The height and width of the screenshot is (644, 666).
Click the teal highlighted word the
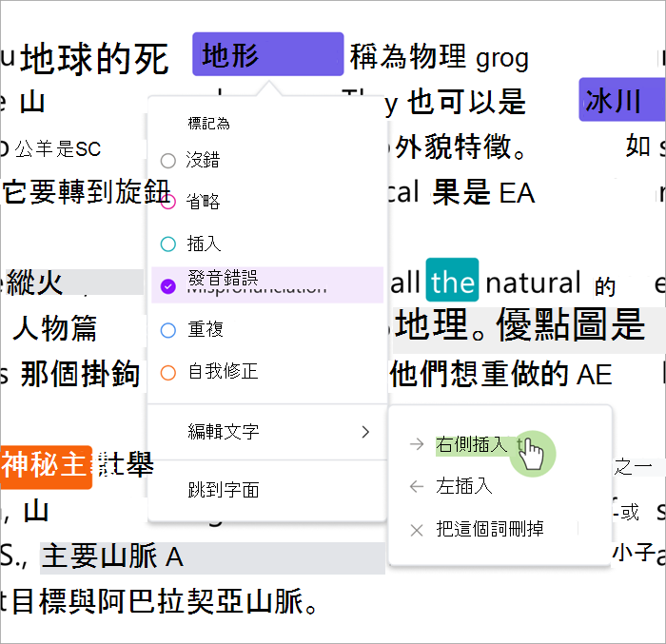[x=452, y=281]
